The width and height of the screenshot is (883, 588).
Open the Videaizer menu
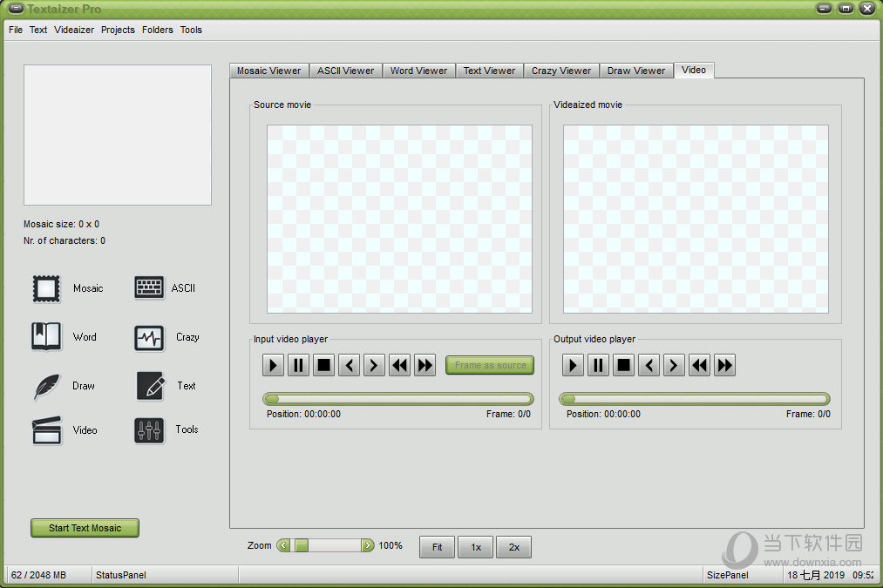[x=74, y=30]
